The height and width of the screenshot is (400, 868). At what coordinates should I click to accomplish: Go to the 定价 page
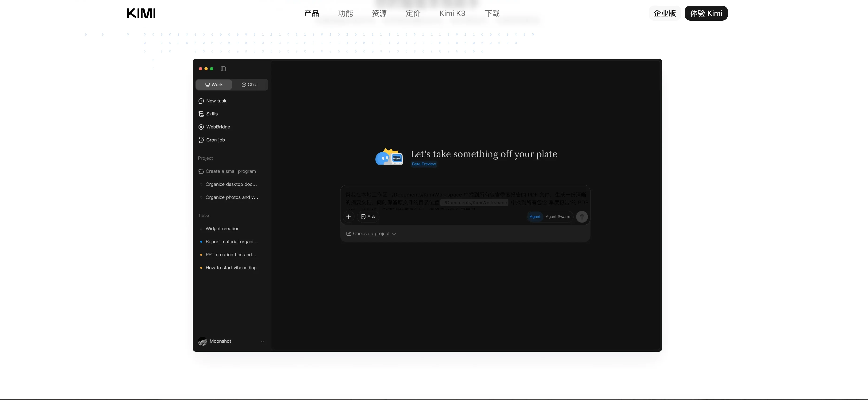413,13
